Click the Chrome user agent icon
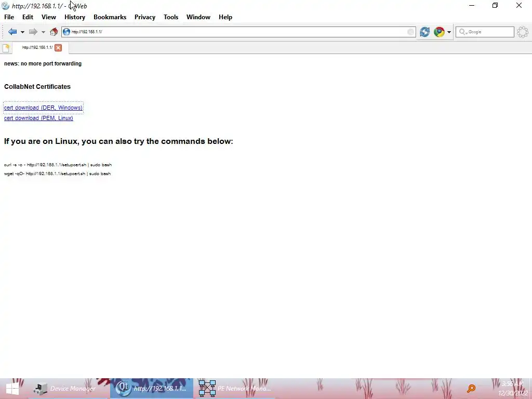The image size is (532, 399). pos(439,32)
